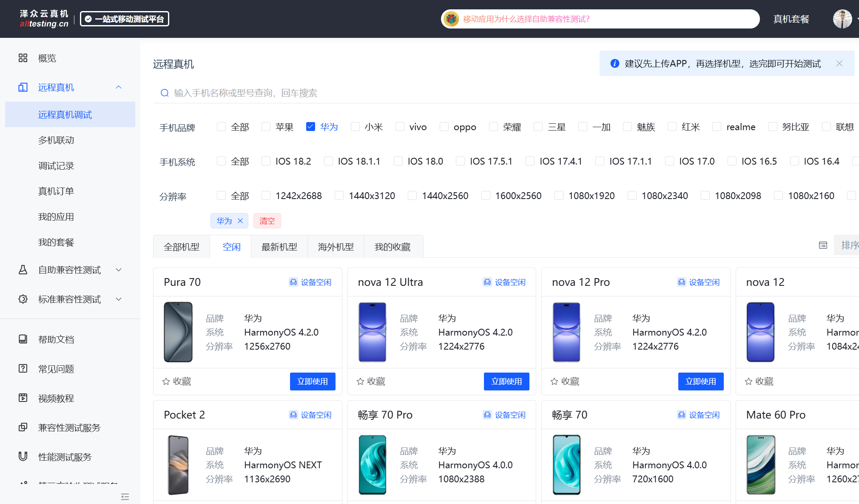Open the 视频教程 video icon
Screen dimensions: 859x504
coord(23,398)
